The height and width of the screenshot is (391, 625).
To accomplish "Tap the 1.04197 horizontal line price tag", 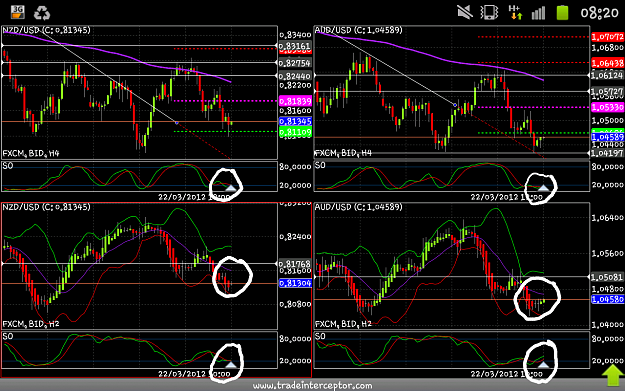I will point(607,153).
